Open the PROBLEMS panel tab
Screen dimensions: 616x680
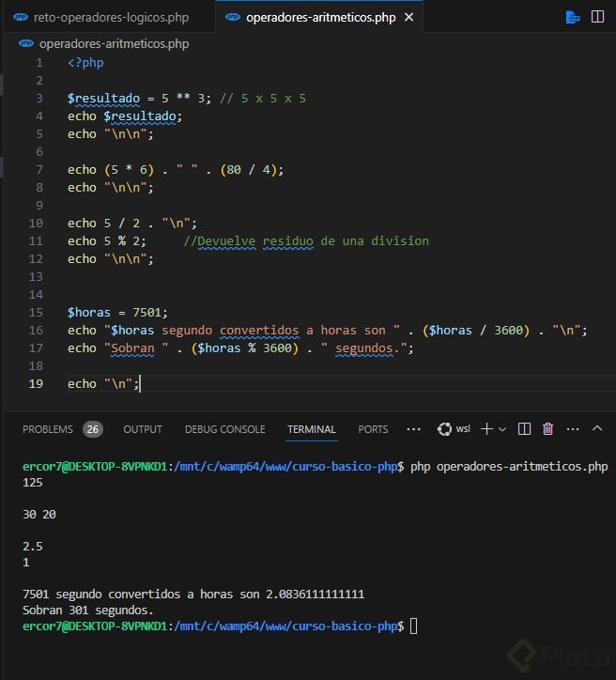(x=48, y=429)
